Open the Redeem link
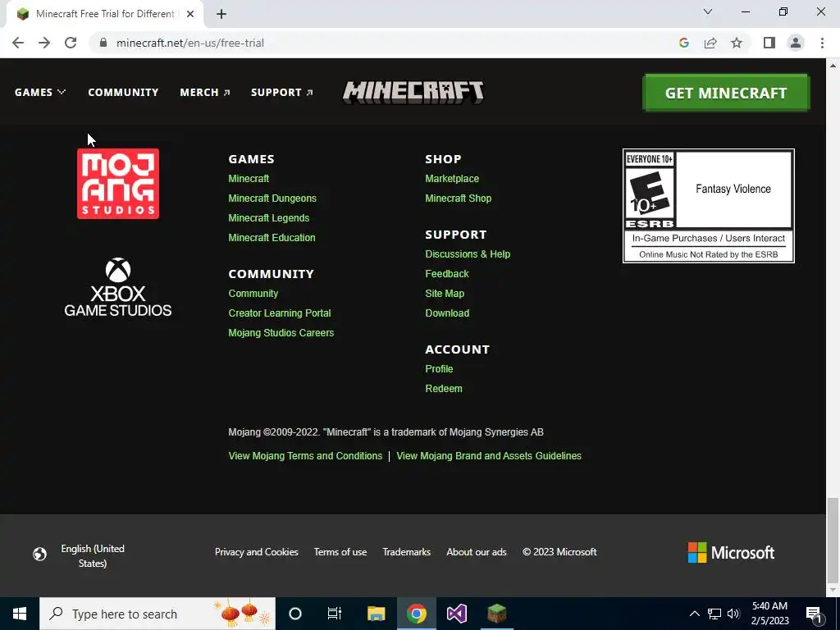Image resolution: width=840 pixels, height=630 pixels. pyautogui.click(x=444, y=388)
